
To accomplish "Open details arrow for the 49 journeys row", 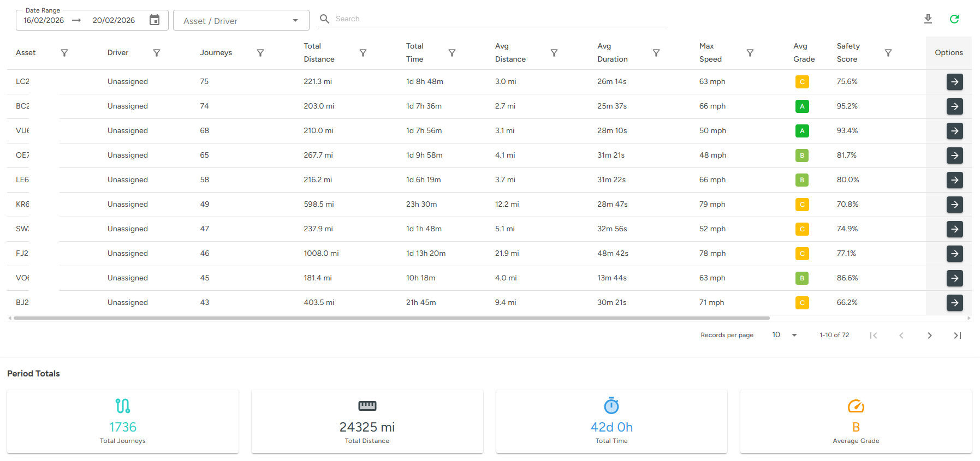I will 955,205.
